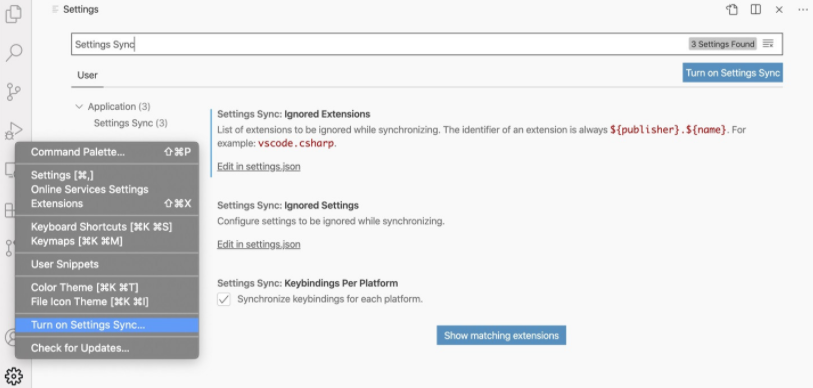Viewport: 813px width, 388px height.
Task: Open the Search view in activity bar
Action: [x=14, y=52]
